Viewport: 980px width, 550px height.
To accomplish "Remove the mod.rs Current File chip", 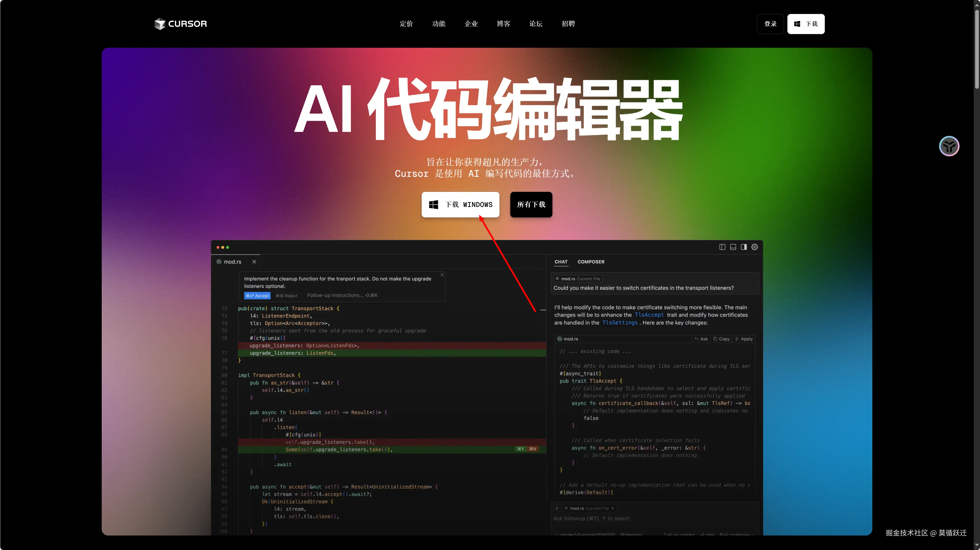I will pos(613,508).
